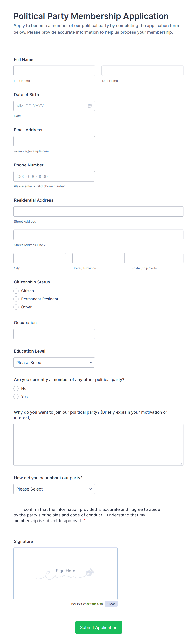Select the Citizen radio option
This screenshot has height=644, width=195.
tap(16, 291)
